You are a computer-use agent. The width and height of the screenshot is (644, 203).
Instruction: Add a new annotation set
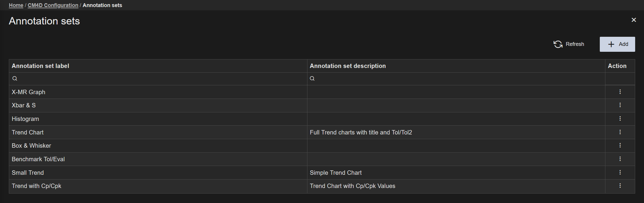coord(617,44)
